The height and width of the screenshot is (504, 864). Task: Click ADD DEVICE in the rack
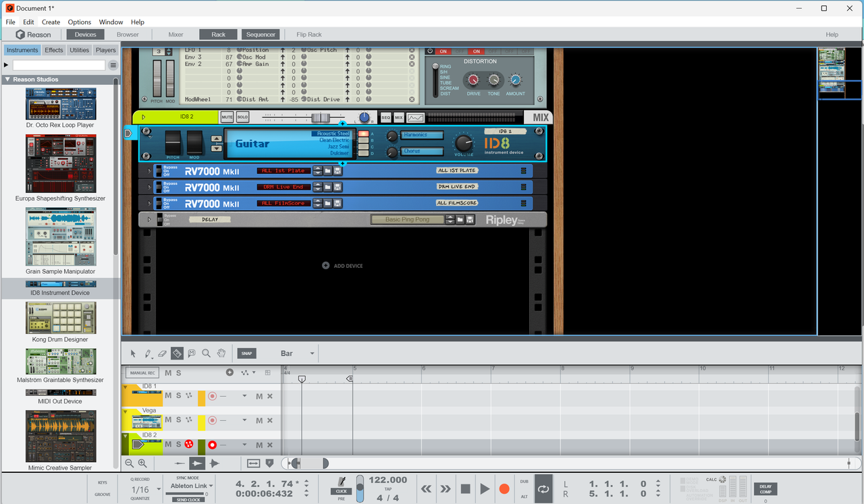point(343,266)
